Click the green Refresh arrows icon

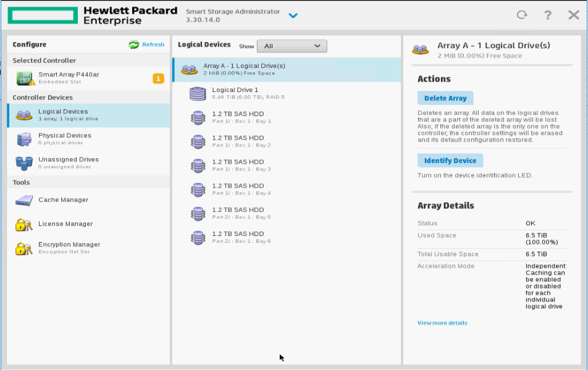click(134, 44)
